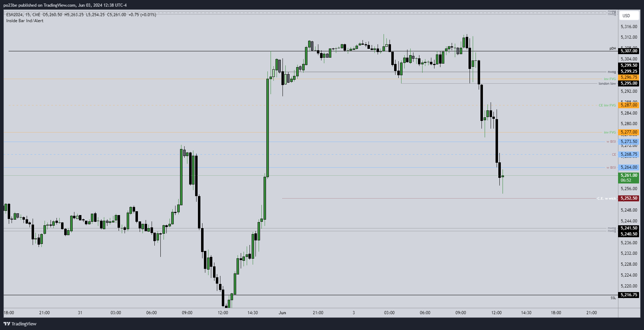Screen dimensions: 644x330
Task: Select the 5,216.75 SSL price label
Action: point(629,295)
